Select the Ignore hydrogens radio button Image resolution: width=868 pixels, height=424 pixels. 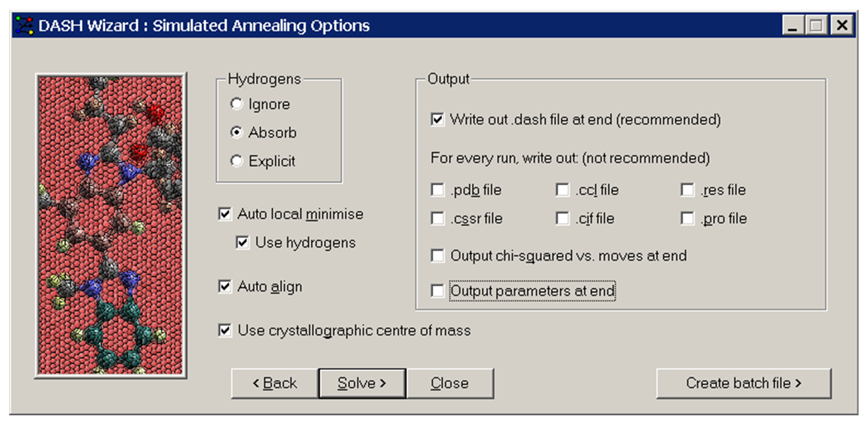click(236, 104)
